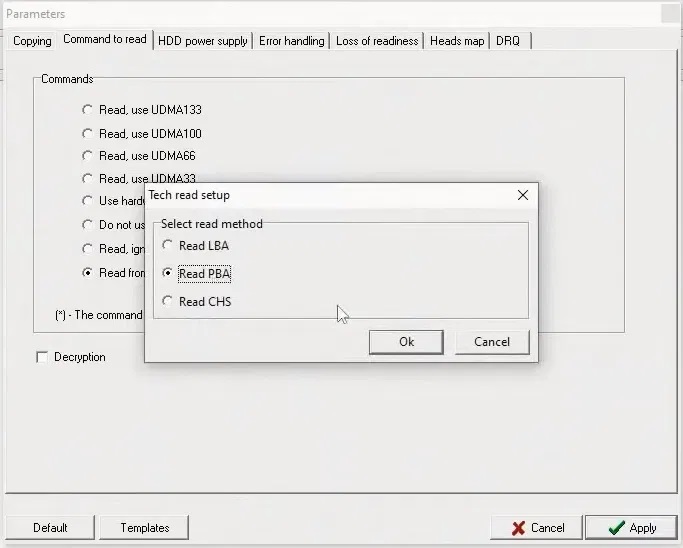Choose Read, use UDMA66 command
Image resolution: width=683 pixels, height=548 pixels.
click(88, 157)
